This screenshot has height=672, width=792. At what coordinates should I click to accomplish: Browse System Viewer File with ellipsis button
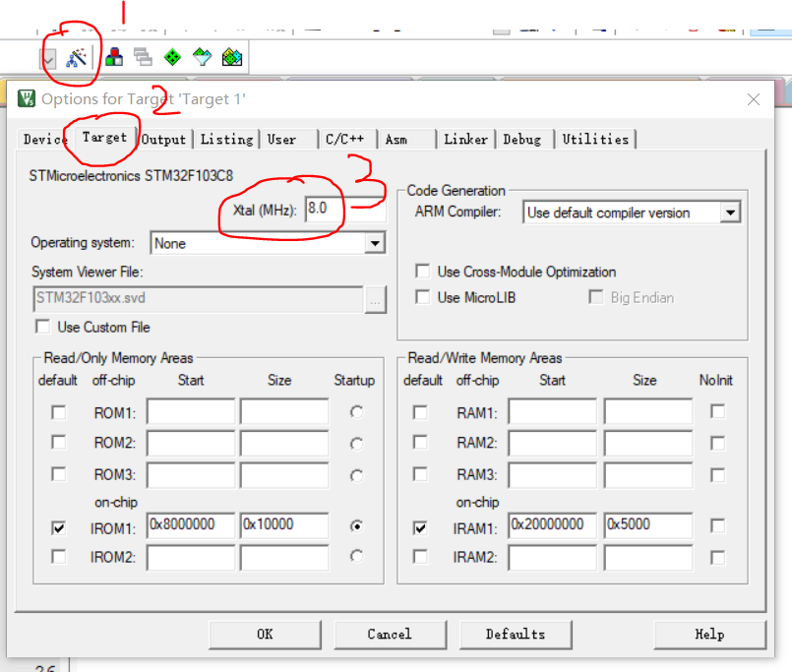click(x=375, y=300)
